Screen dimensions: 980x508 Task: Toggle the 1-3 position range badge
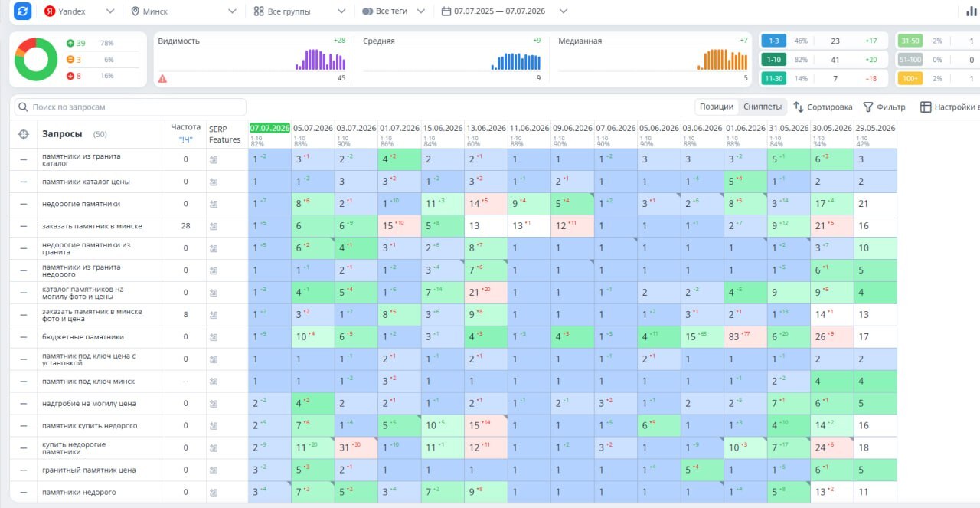click(x=774, y=41)
